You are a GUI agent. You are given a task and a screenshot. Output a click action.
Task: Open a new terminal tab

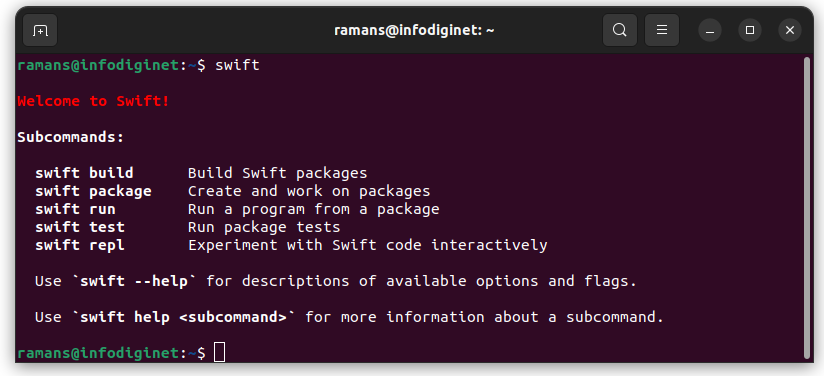(40, 31)
